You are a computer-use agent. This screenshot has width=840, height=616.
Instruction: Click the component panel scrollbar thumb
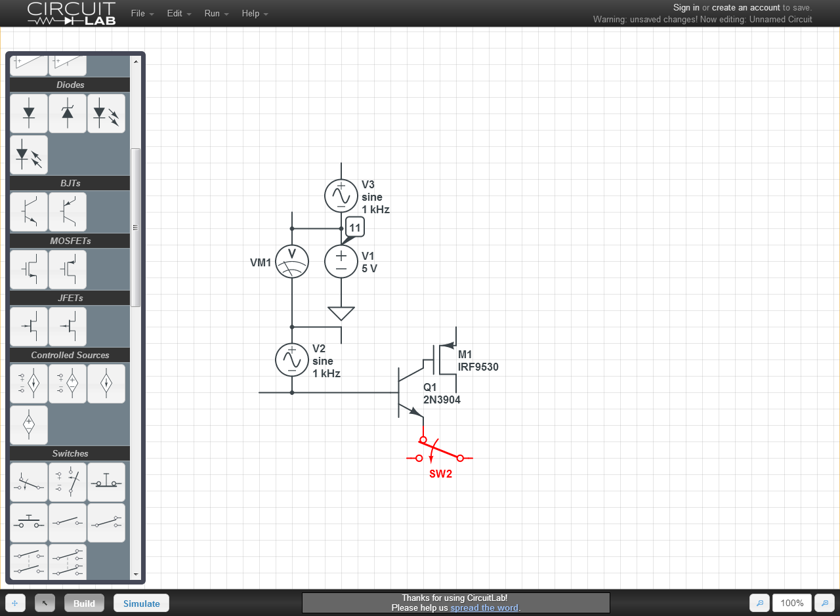tap(136, 228)
